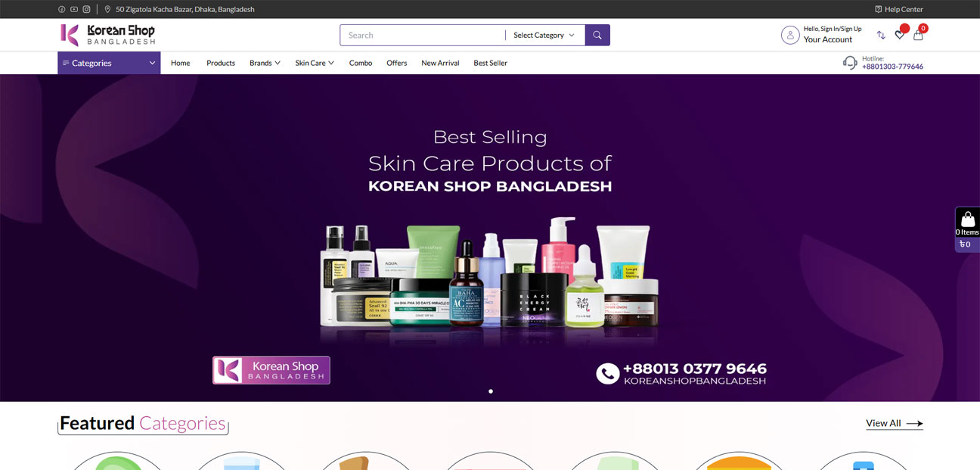Viewport: 980px width, 470px height.
Task: Open the floating 0 Items cart widget
Action: [967, 229]
